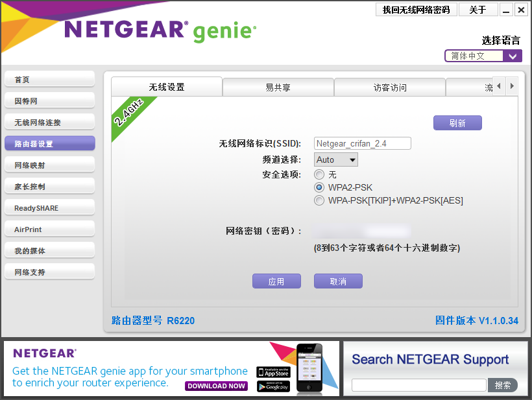The image size is (532, 400).
Task: Select WPA-PSK[TKIP]+WPA2-PSK[AES] security option
Action: [319, 200]
